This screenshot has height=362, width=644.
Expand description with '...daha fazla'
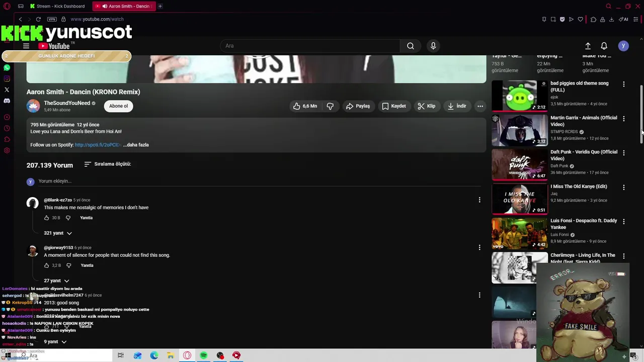click(x=136, y=145)
